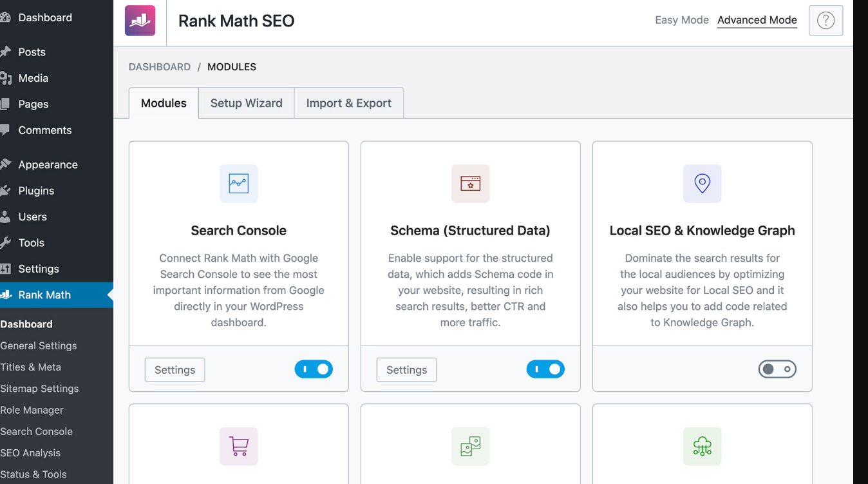Click the Schema structured data icon
Screen dimensions: 868x484
point(470,184)
